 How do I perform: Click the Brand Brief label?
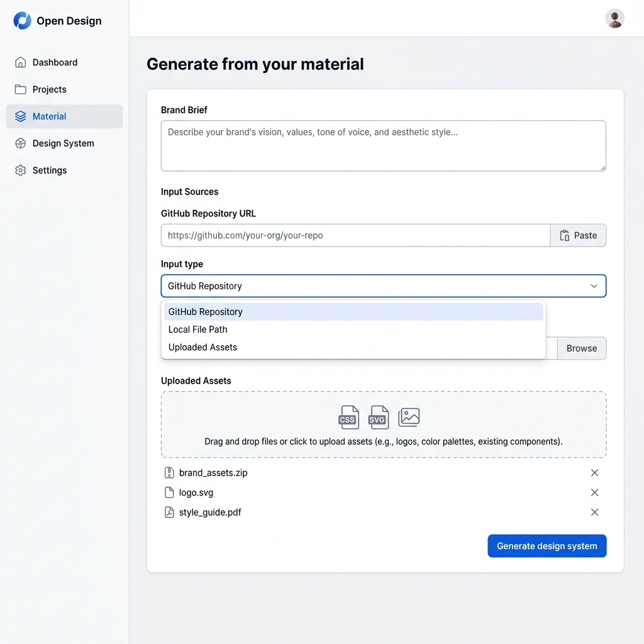tap(184, 110)
